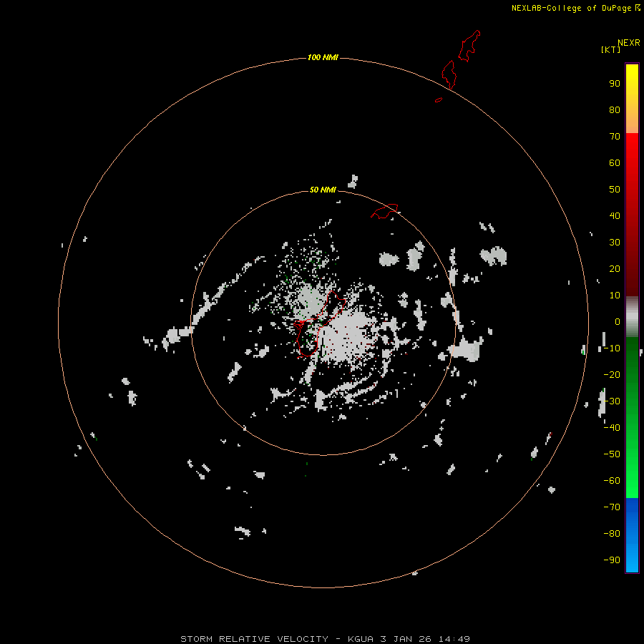Click the -50 value on velocity scale
This screenshot has height=644, width=644.
(x=612, y=454)
